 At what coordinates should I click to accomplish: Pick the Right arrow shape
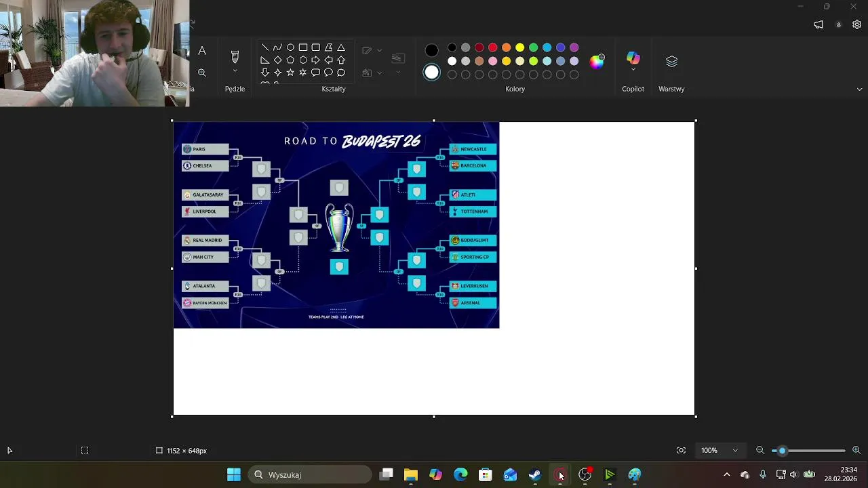[315, 60]
